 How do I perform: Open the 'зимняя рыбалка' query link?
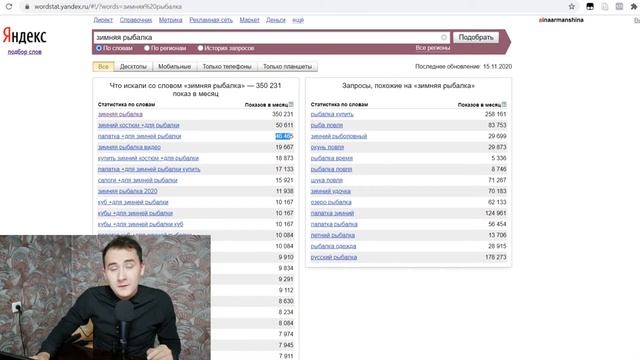pyautogui.click(x=120, y=114)
